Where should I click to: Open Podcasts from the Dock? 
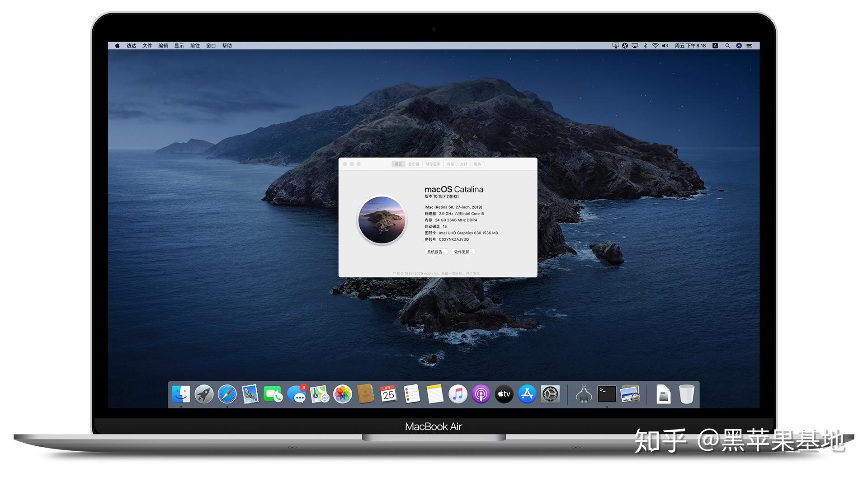(x=481, y=394)
